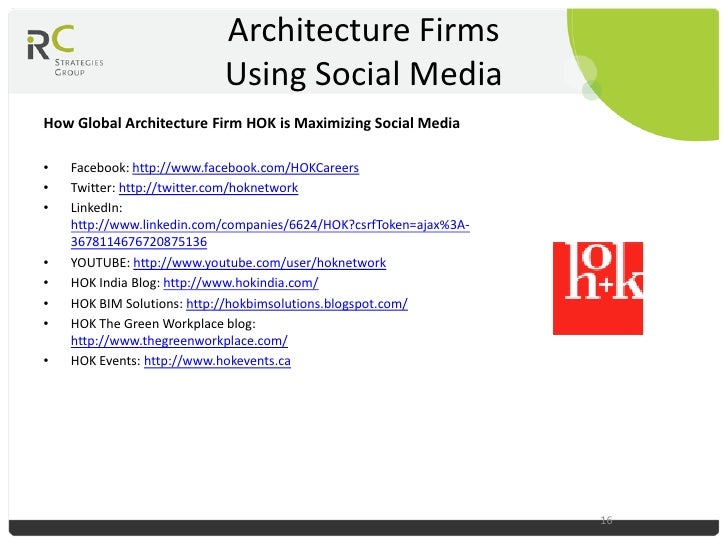Click the 'HOK India Blog:' label

pyautogui.click(x=115, y=283)
